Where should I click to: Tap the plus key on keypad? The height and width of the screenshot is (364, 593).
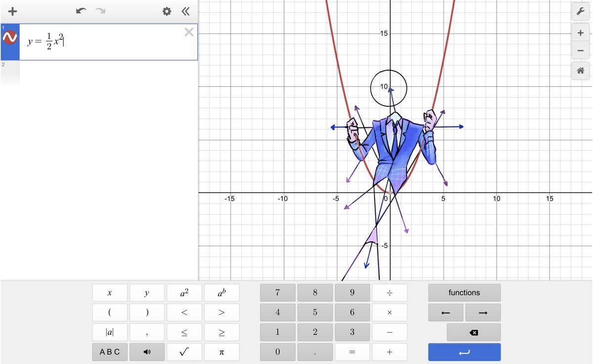pos(389,352)
